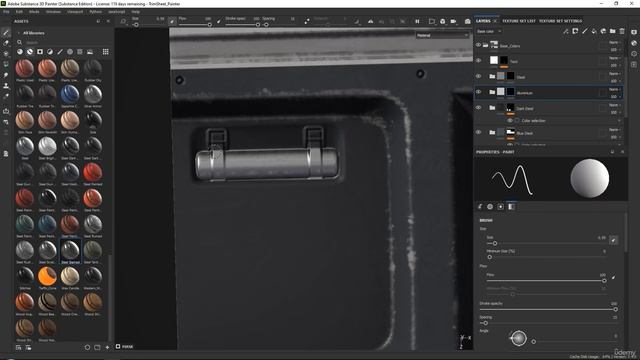Add an effect with the wand icon

click(566, 31)
